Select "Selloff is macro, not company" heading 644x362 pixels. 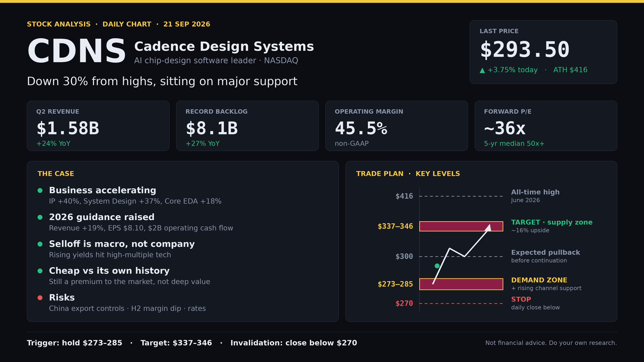pyautogui.click(x=122, y=244)
